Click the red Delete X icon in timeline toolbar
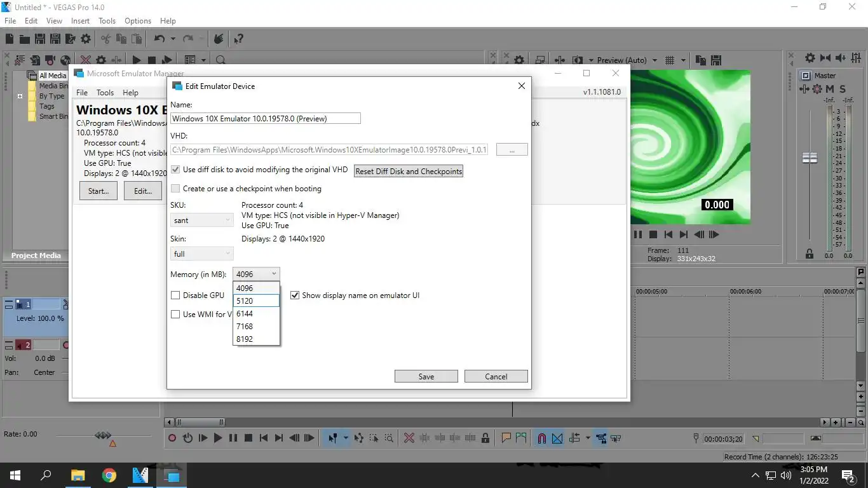Viewport: 868px width, 488px height. 409,438
